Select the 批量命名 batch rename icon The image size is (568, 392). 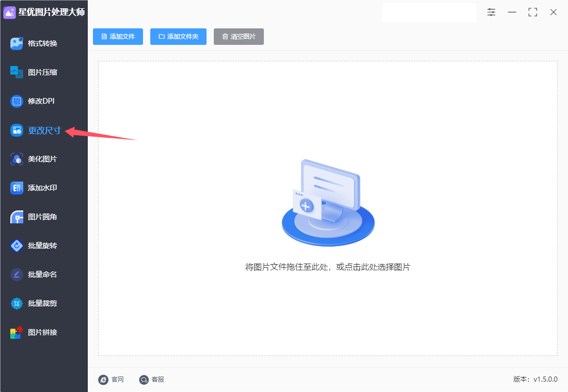tap(17, 274)
